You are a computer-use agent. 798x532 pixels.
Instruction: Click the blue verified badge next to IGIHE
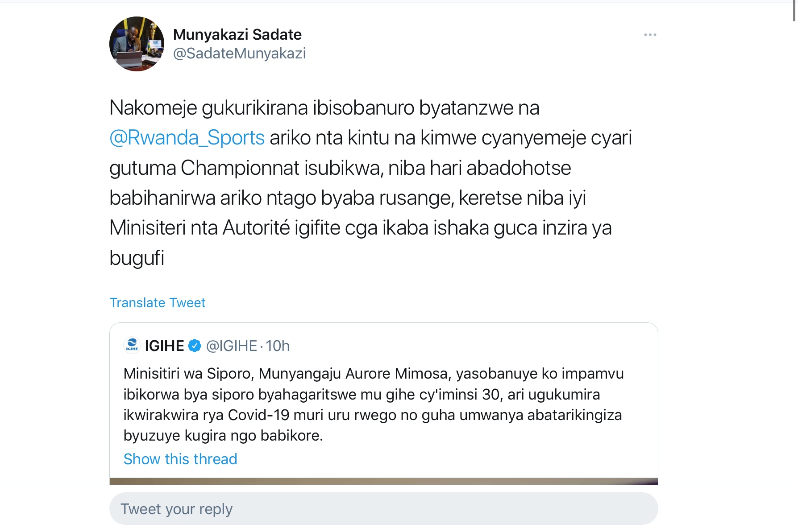[x=195, y=346]
